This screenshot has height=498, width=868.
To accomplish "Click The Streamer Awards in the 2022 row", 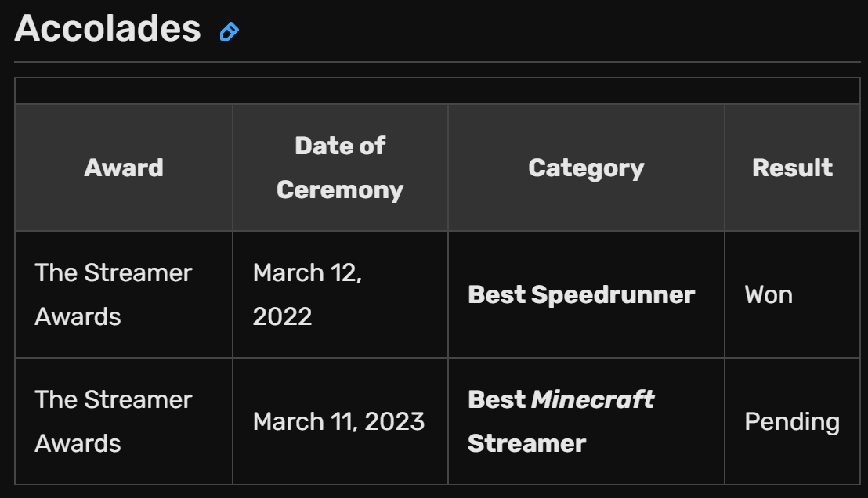I will pos(114,294).
